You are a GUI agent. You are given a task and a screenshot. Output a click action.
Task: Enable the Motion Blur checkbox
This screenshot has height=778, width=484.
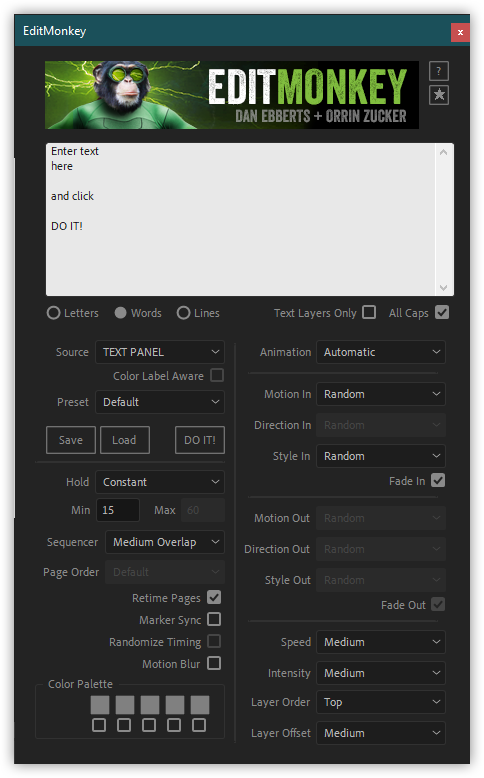[x=214, y=663]
